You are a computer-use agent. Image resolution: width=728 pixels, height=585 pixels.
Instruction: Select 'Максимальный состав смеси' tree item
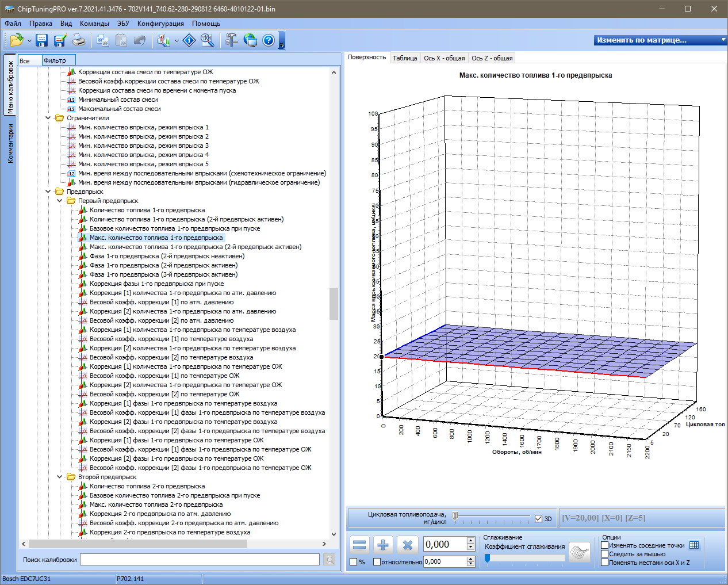(x=120, y=109)
